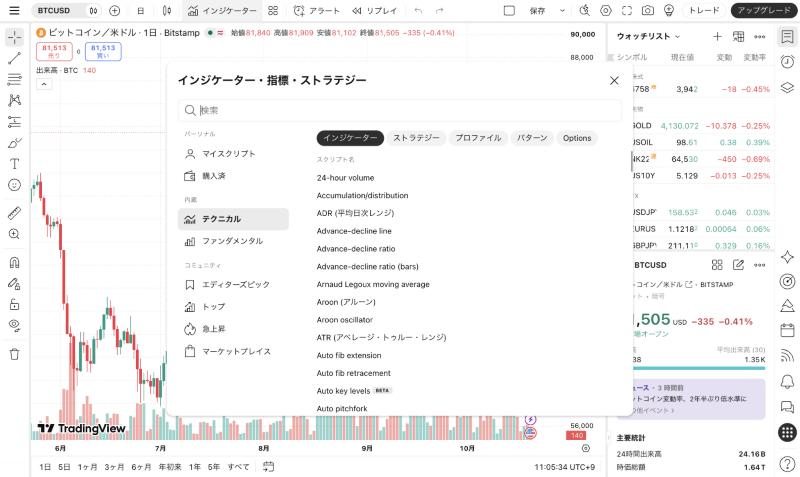
Task: Close the indicators dialog
Action: [x=614, y=81]
